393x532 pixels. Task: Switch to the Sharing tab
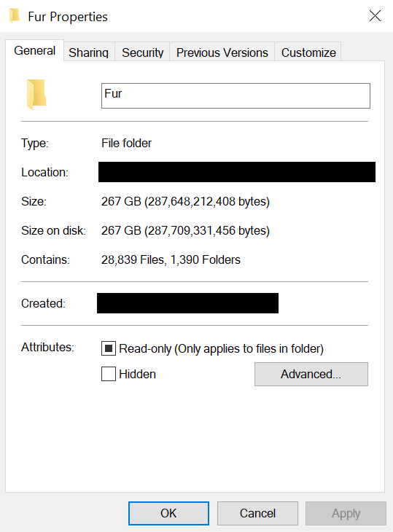point(89,52)
